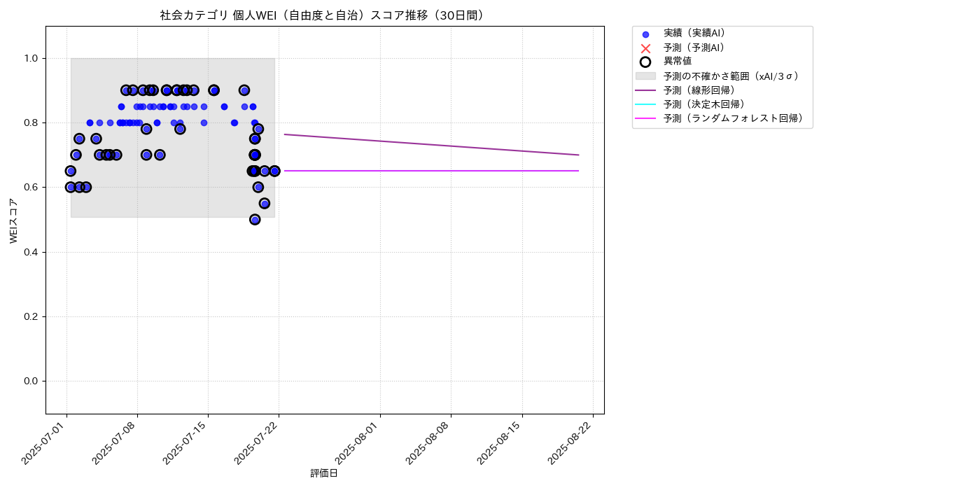The image size is (980, 490).
Task: Select the legend label 予測（線形回帰）
Action: pyautogui.click(x=700, y=90)
